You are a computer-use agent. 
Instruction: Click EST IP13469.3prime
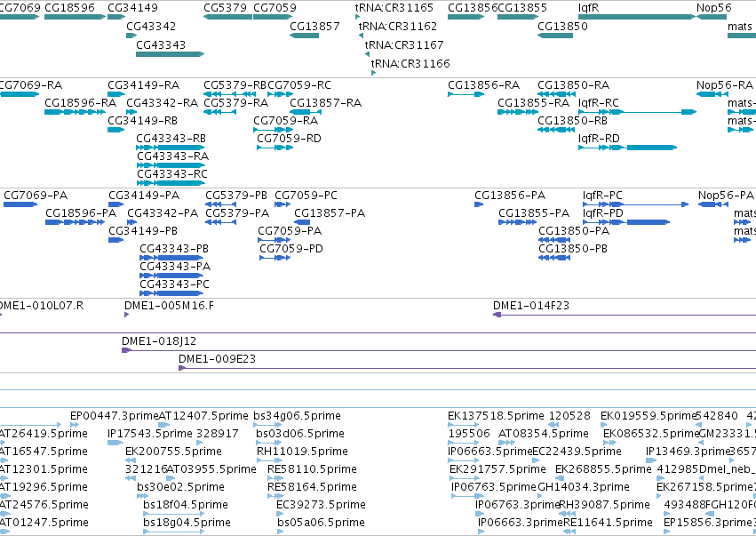coord(689,452)
